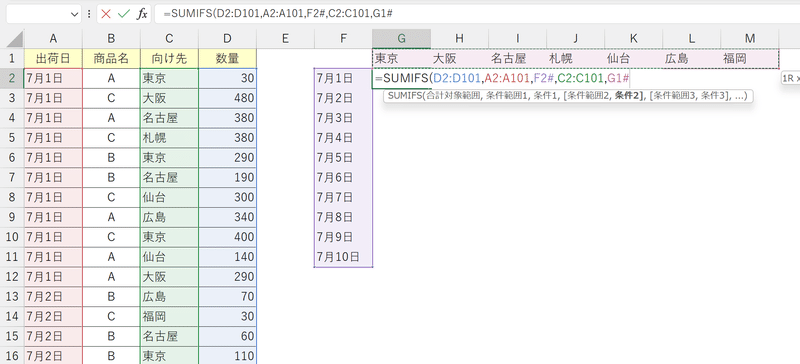Viewport: 800px width, 364px height.
Task: Click cell F8 showing 7月7日
Action: click(x=343, y=197)
